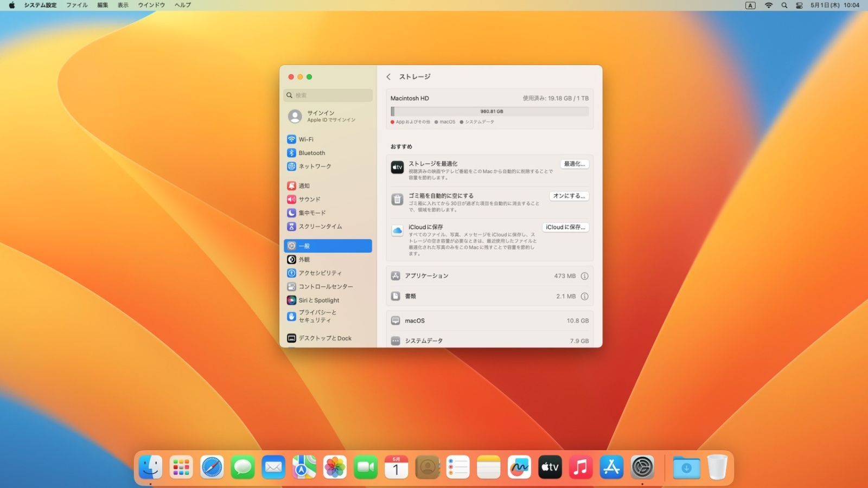Open input source menu in menu bar
The height and width of the screenshot is (488, 868).
tap(750, 5)
